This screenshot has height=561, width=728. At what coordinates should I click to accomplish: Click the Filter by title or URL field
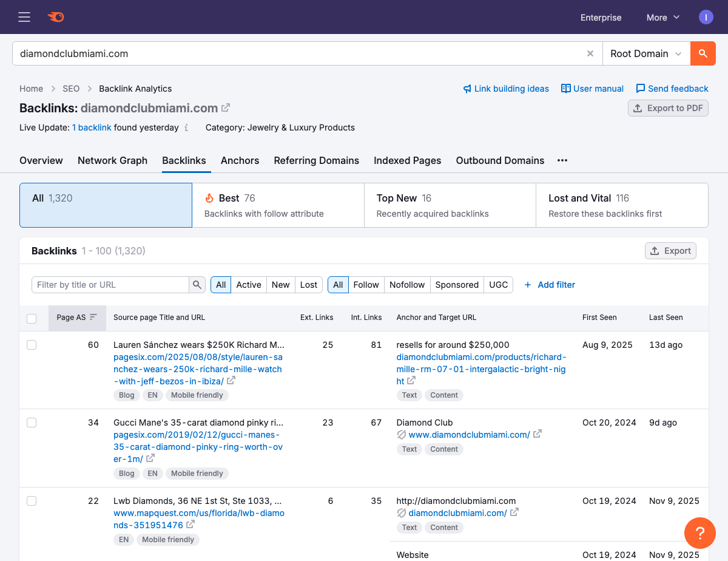[x=110, y=285]
